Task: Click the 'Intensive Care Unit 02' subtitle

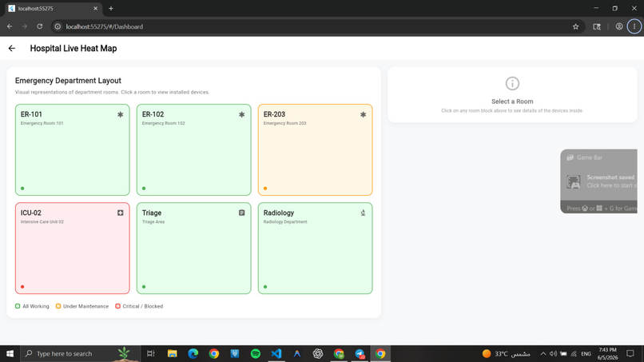Action: [42, 222]
